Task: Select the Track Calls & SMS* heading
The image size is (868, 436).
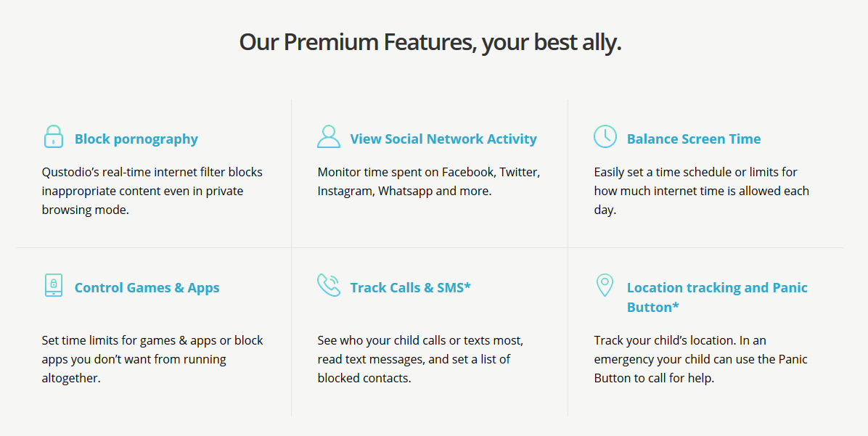Action: (x=410, y=288)
